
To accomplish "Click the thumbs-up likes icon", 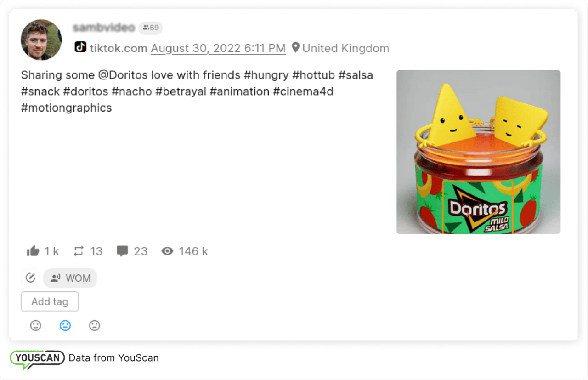I will [x=33, y=251].
